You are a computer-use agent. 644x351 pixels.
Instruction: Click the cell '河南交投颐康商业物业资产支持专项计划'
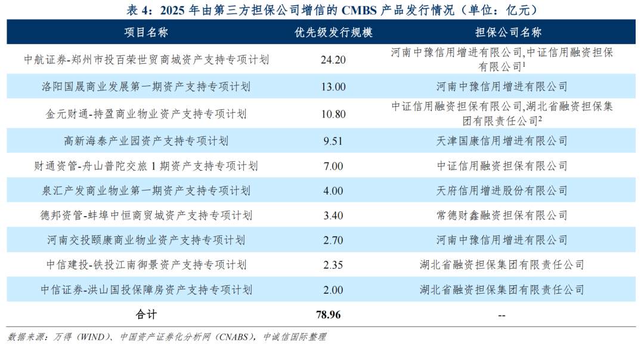pos(146,240)
